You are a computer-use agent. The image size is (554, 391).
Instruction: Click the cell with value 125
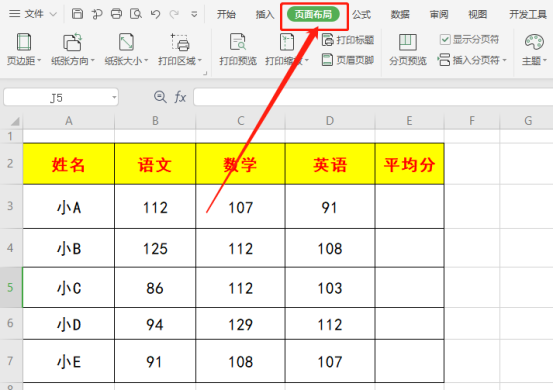point(155,248)
